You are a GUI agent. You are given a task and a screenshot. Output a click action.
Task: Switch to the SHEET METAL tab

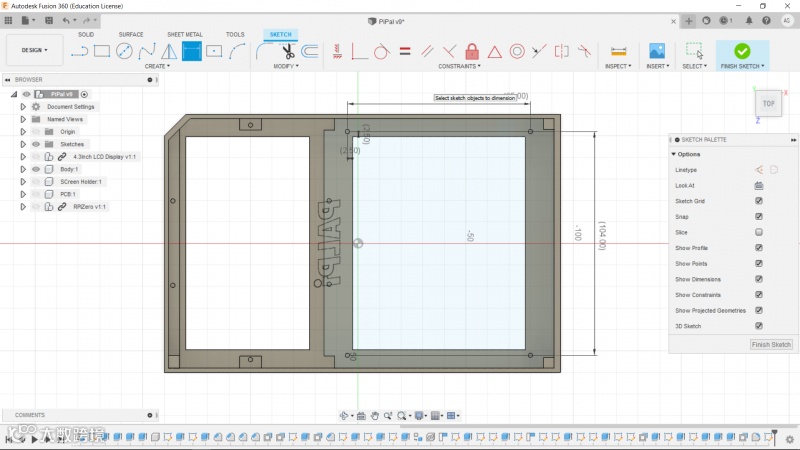(x=183, y=34)
